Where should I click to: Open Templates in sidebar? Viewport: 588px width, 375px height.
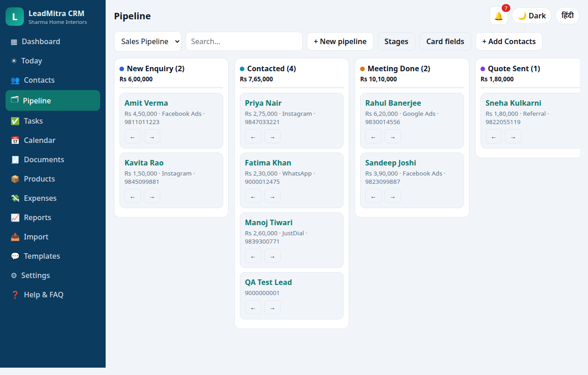pos(53,256)
